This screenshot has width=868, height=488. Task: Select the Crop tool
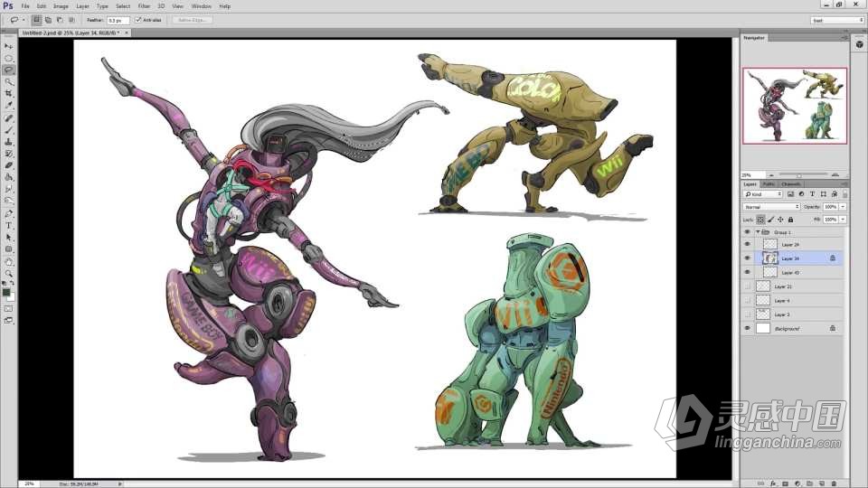click(8, 94)
